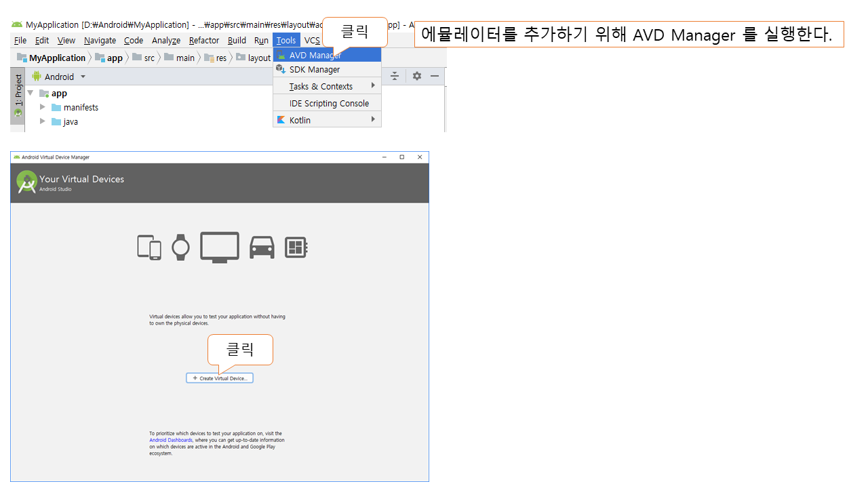Open AVD Manager from Tools menu
Image resolution: width=868 pixels, height=488 pixels.
tap(315, 55)
